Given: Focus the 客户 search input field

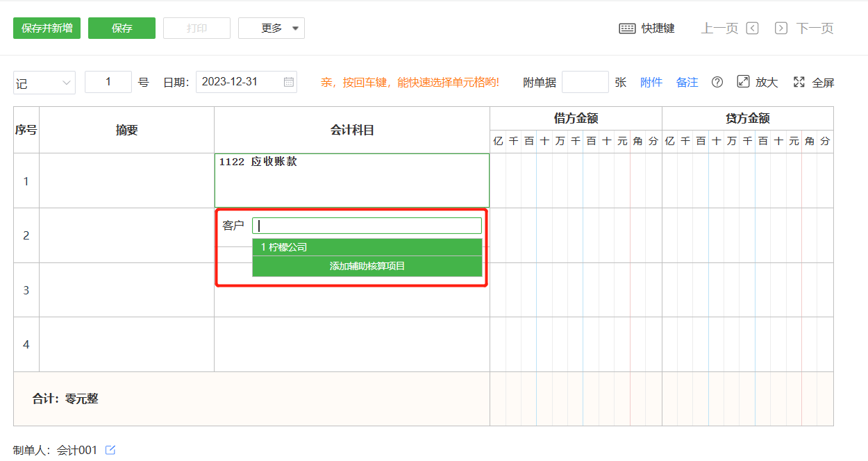Looking at the screenshot, I should click(367, 226).
